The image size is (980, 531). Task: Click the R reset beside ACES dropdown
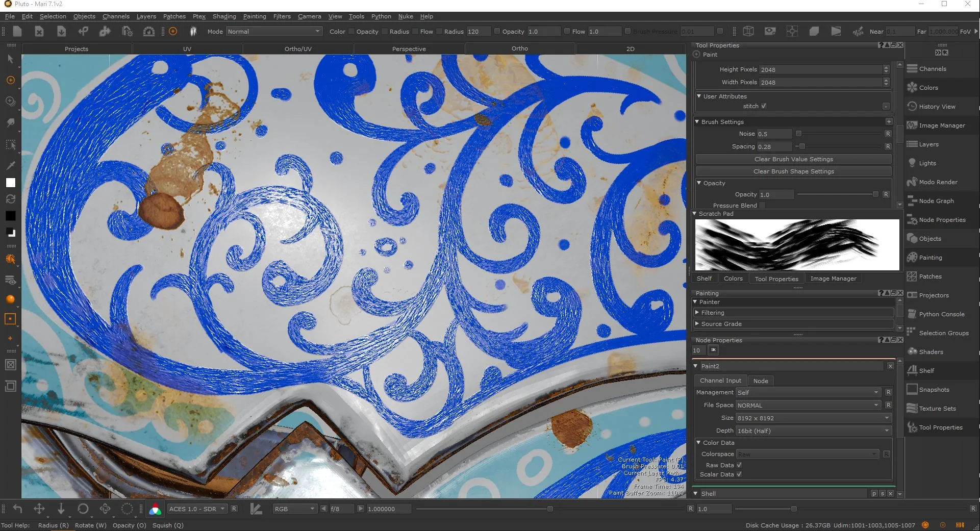point(234,509)
